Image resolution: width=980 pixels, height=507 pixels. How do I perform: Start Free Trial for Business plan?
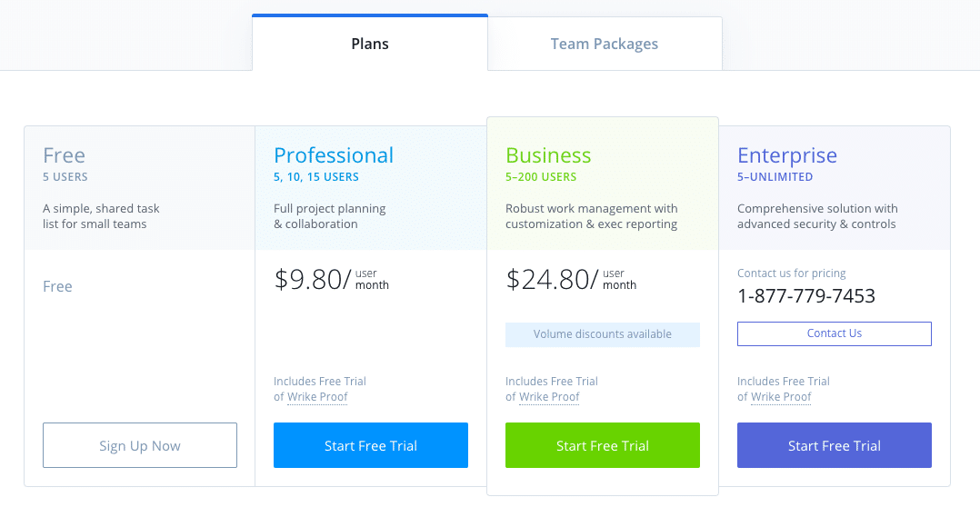[603, 445]
